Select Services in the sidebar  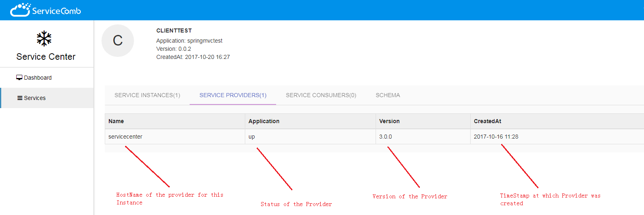pyautogui.click(x=35, y=98)
